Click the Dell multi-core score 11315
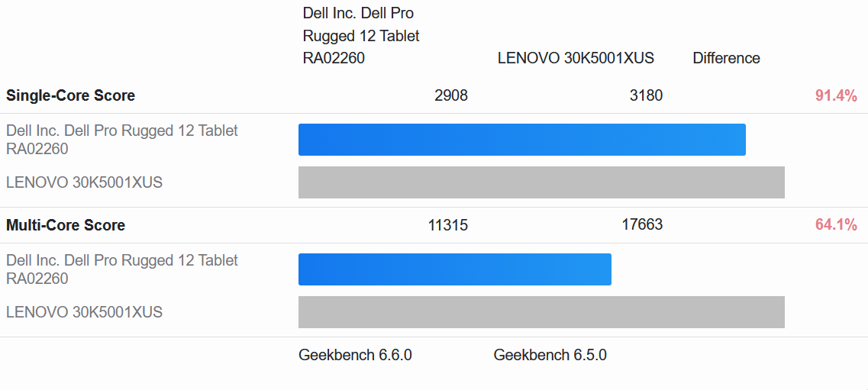The height and width of the screenshot is (390, 868). [x=448, y=225]
